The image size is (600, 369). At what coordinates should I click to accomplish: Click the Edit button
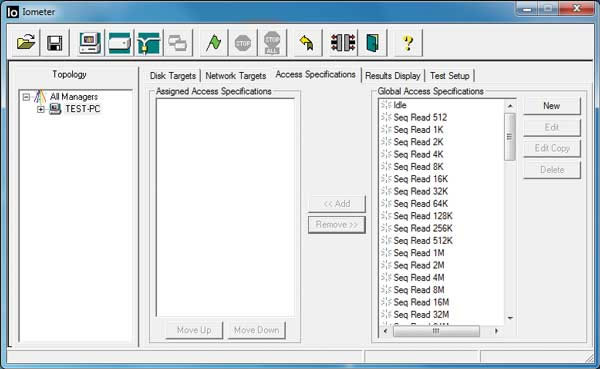click(552, 127)
